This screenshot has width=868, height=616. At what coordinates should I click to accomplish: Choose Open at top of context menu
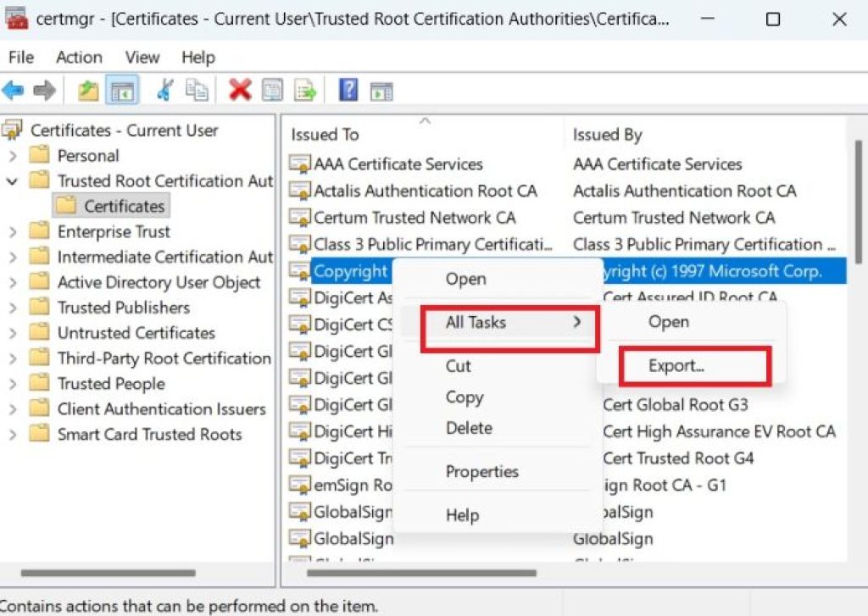pos(466,279)
